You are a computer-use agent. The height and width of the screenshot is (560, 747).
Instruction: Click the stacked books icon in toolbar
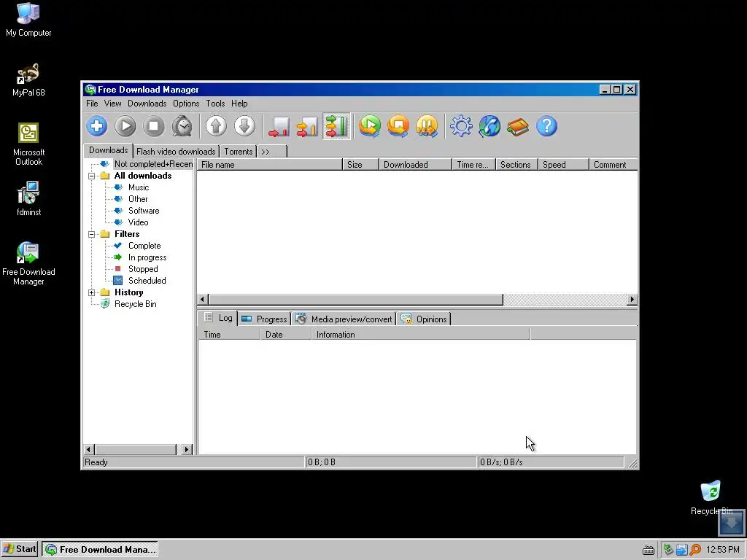pyautogui.click(x=518, y=126)
